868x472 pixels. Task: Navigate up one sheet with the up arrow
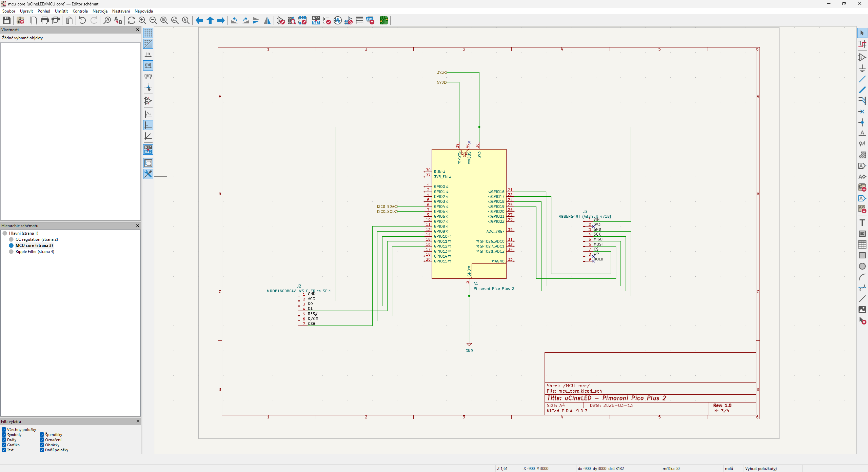[x=210, y=21]
